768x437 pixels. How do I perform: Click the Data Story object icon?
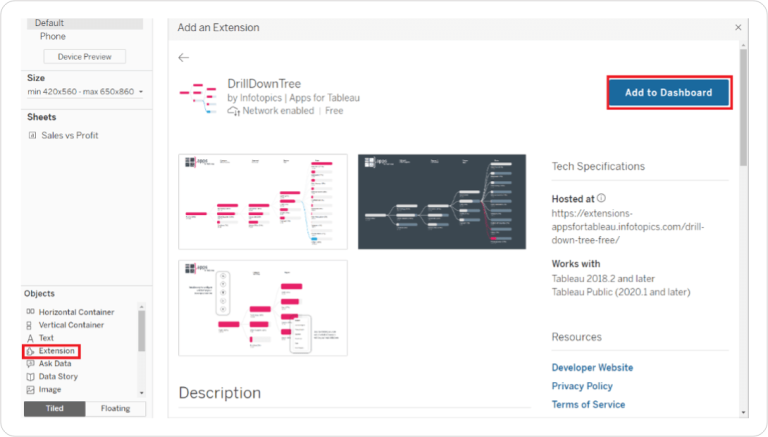(30, 377)
